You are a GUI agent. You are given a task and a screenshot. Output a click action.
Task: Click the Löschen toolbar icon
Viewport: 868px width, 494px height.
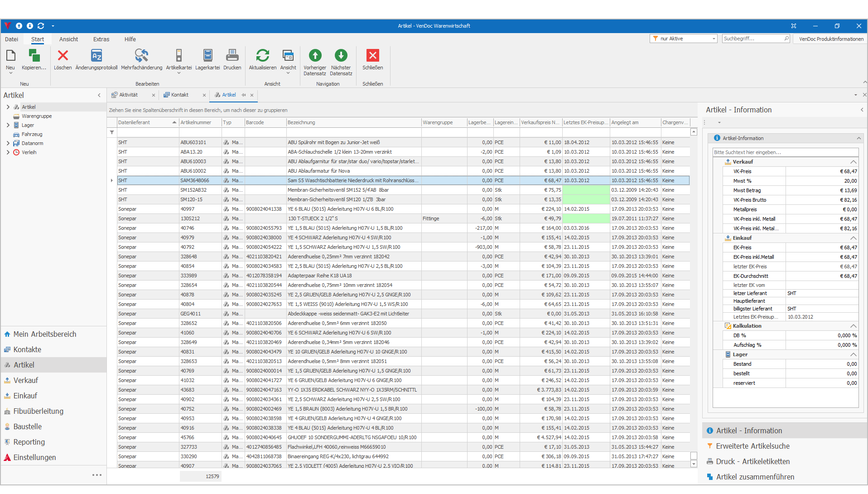[x=63, y=59]
